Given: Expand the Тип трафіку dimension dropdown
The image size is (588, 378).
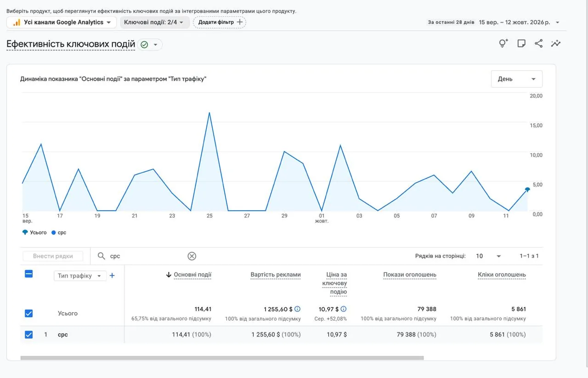Looking at the screenshot, I should click(x=80, y=276).
